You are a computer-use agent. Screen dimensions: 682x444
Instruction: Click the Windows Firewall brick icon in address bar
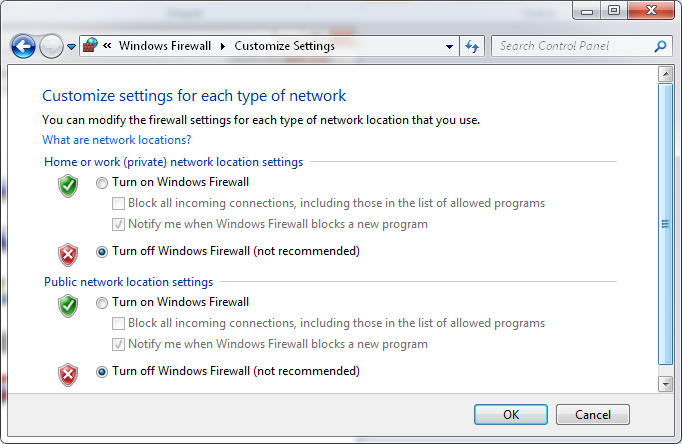pyautogui.click(x=90, y=45)
